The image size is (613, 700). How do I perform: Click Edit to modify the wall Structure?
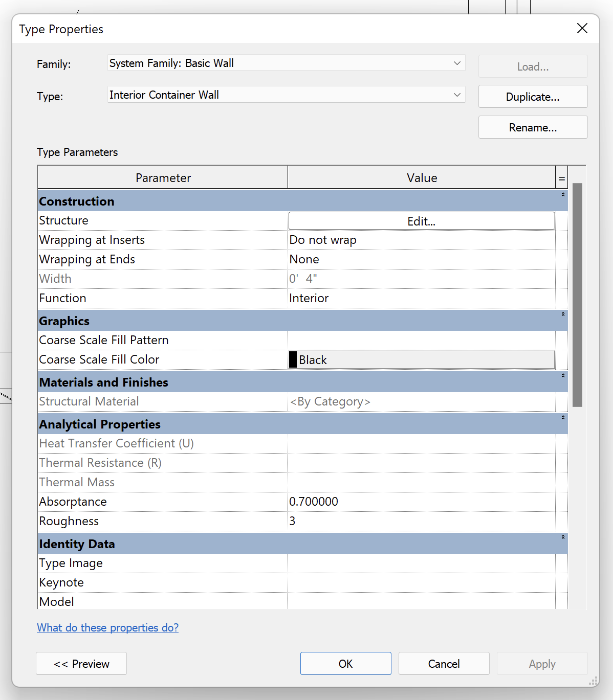click(x=421, y=221)
